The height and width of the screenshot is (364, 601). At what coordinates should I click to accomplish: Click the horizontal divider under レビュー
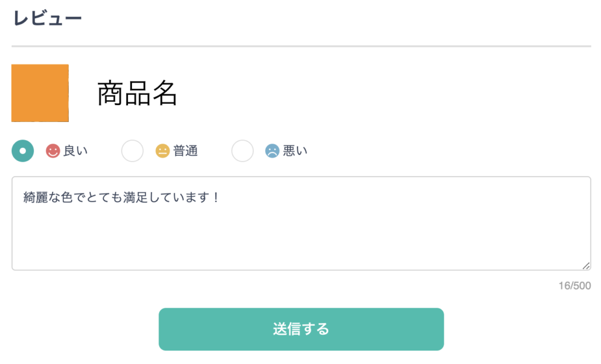pyautogui.click(x=301, y=46)
